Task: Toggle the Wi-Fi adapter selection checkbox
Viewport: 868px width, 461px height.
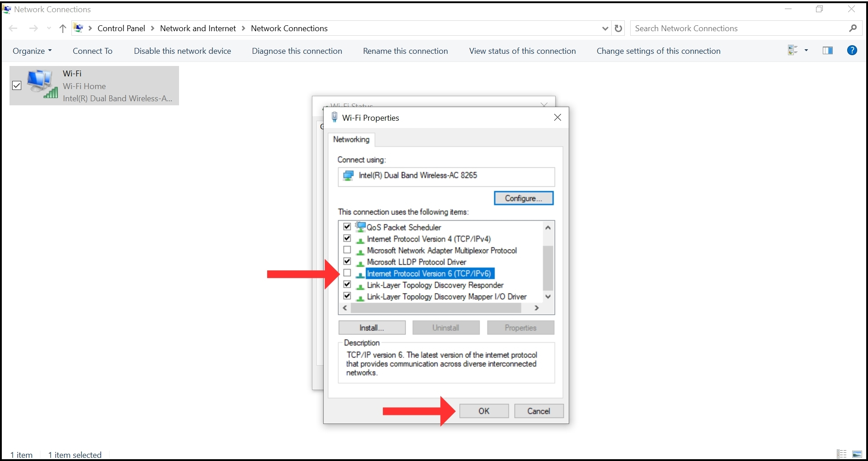Action: pyautogui.click(x=17, y=85)
